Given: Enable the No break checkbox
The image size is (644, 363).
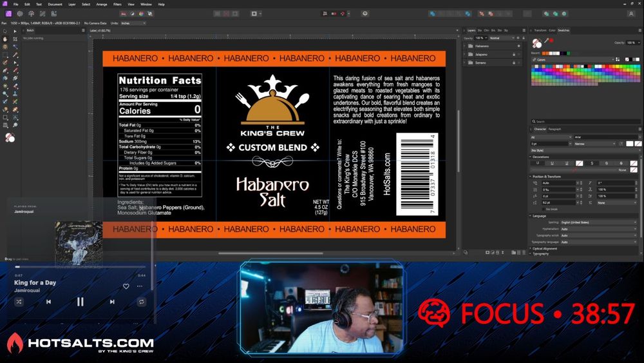Looking at the screenshot, I should pos(544,210).
